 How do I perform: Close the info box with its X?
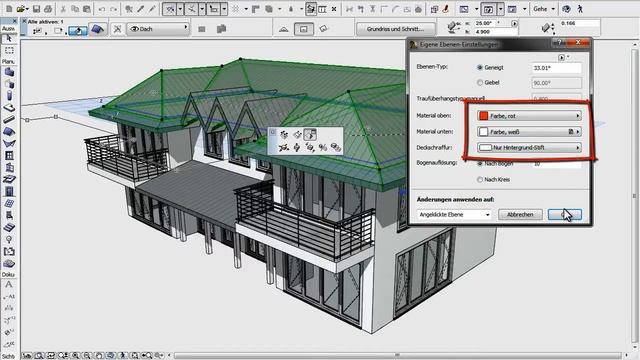pyautogui.click(x=24, y=21)
